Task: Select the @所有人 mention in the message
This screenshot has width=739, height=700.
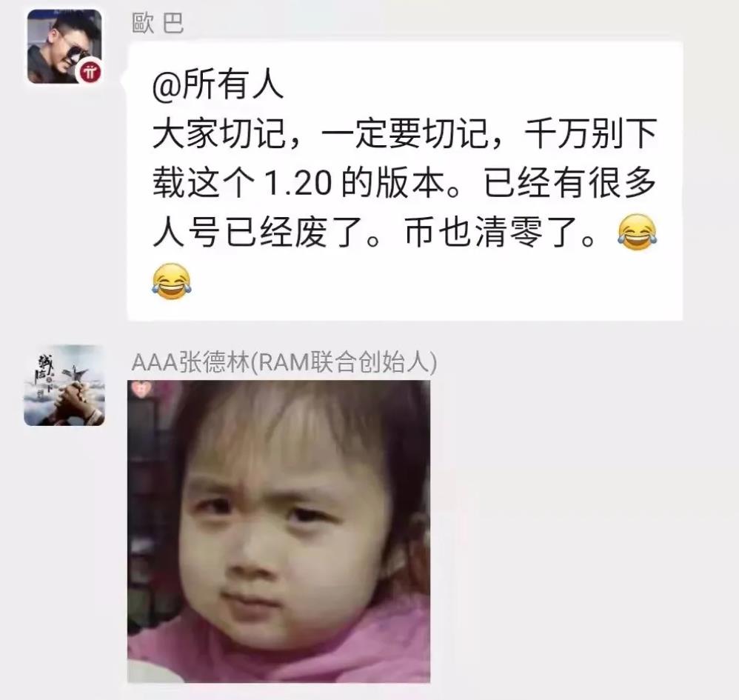Action: point(218,84)
